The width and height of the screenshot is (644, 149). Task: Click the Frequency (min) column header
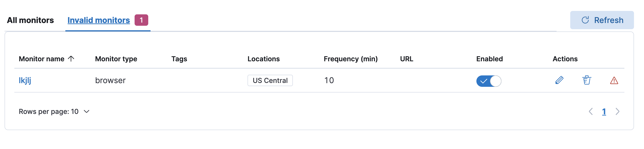click(350, 59)
